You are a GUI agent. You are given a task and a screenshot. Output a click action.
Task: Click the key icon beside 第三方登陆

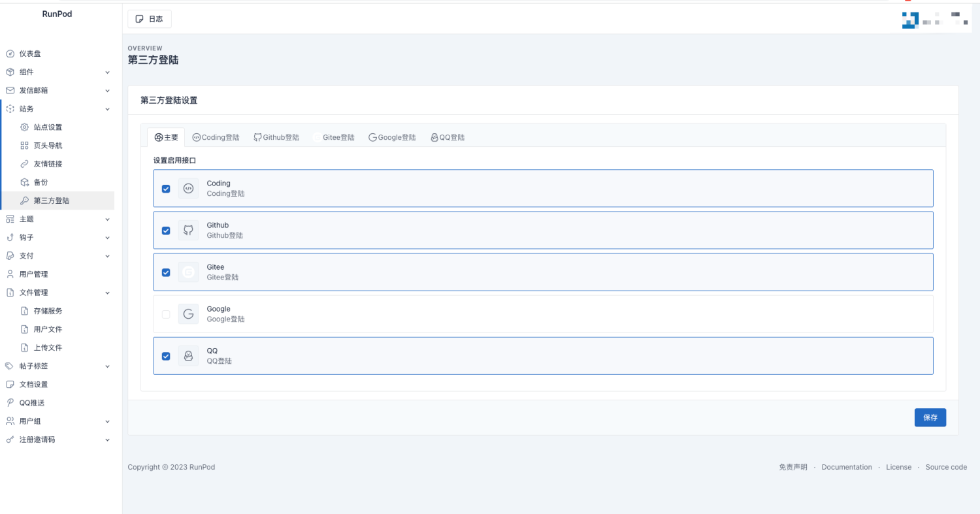[25, 201]
